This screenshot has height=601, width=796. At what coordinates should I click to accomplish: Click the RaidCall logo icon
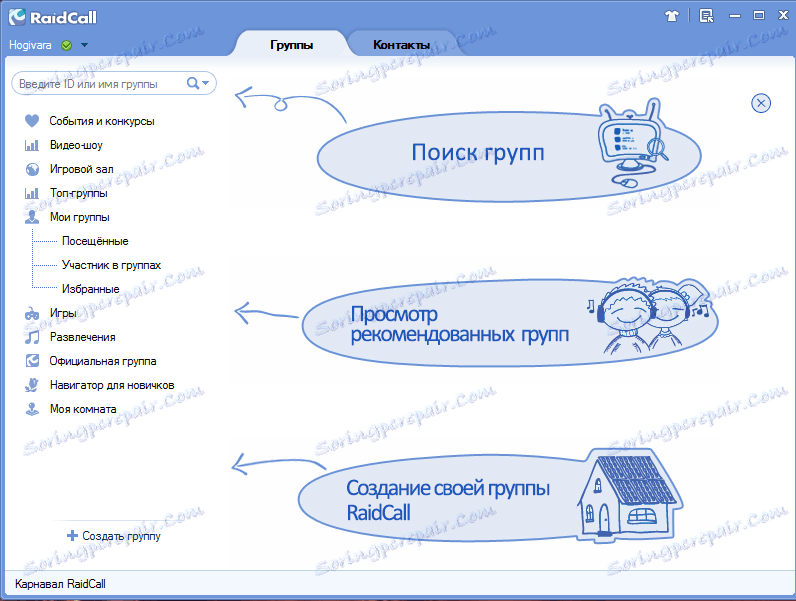17,17
